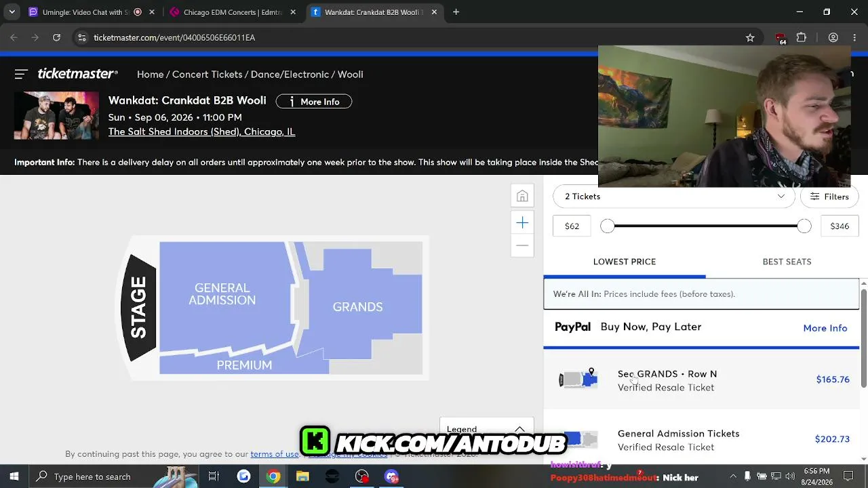Sort listings by Lowest Price
The width and height of the screenshot is (868, 488).
point(625,262)
